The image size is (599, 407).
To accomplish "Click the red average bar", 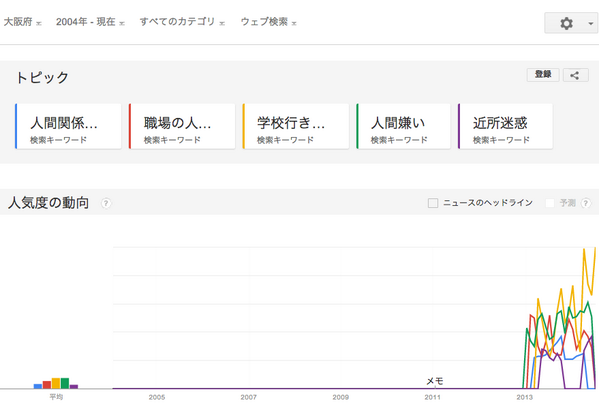I will tap(47, 385).
